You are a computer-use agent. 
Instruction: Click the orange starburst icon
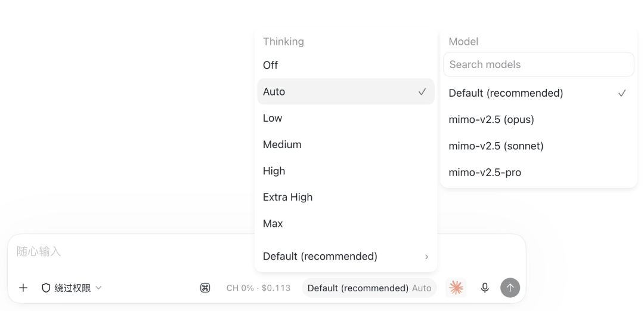tap(456, 288)
